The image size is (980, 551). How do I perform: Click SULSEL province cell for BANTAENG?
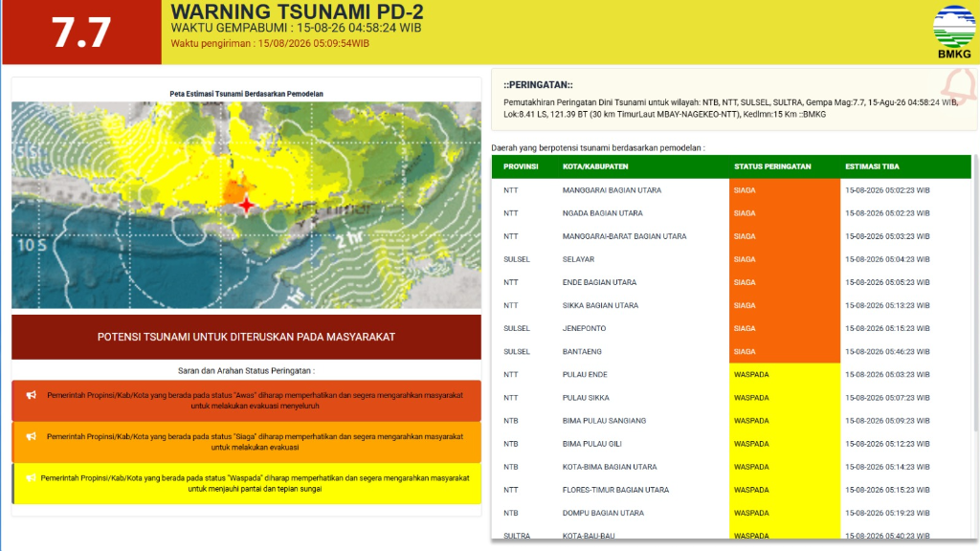coord(516,352)
